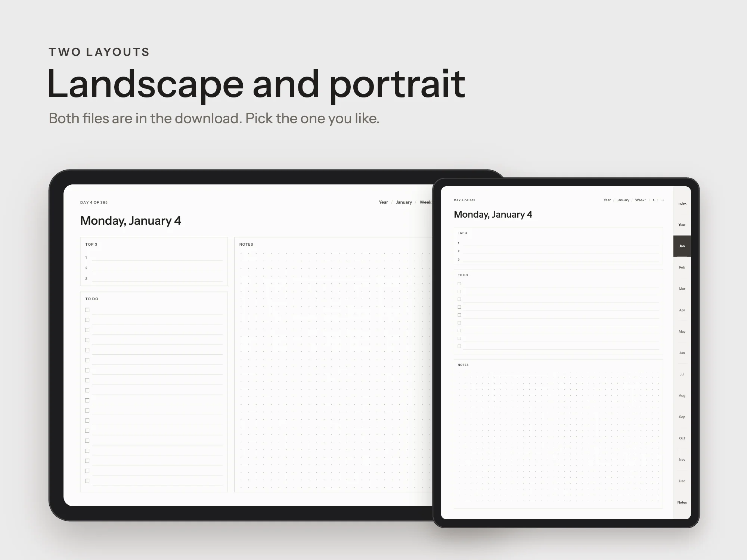Click January breadcrumb link on landscape tablet
Viewport: 747px width, 560px height.
tap(404, 202)
